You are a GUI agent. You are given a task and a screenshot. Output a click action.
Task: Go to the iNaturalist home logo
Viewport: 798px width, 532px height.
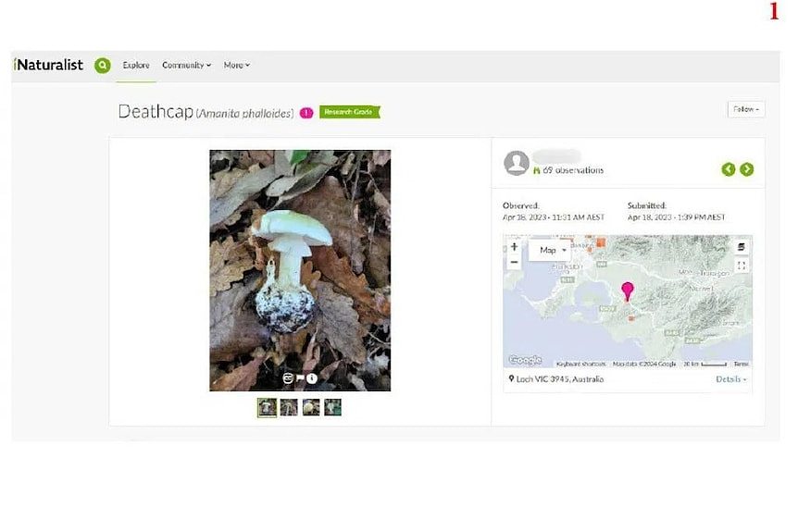48,65
